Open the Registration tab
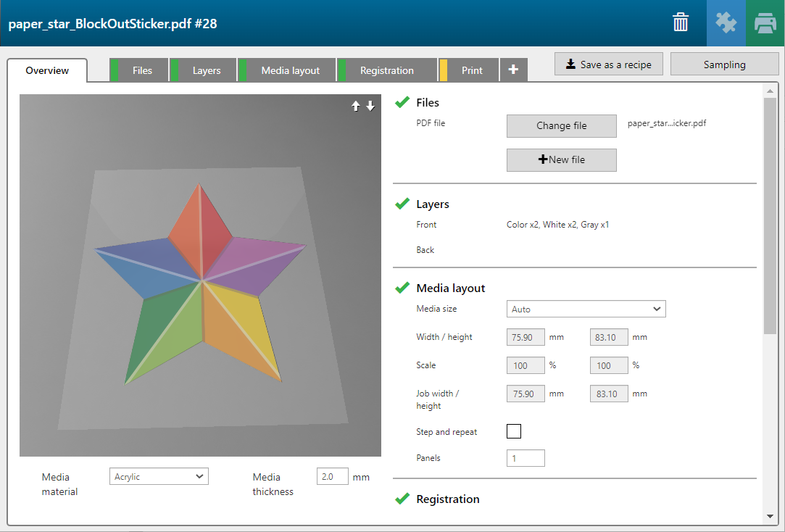The width and height of the screenshot is (785, 532). 386,70
